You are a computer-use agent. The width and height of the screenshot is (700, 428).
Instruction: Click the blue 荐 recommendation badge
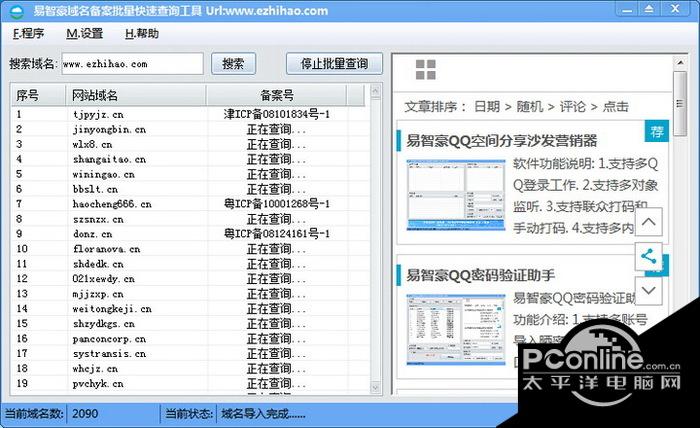pos(656,131)
